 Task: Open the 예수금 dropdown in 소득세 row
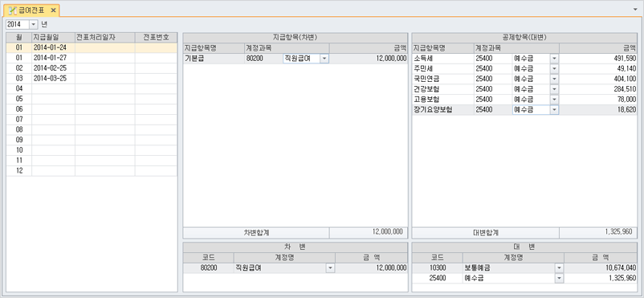(554, 59)
